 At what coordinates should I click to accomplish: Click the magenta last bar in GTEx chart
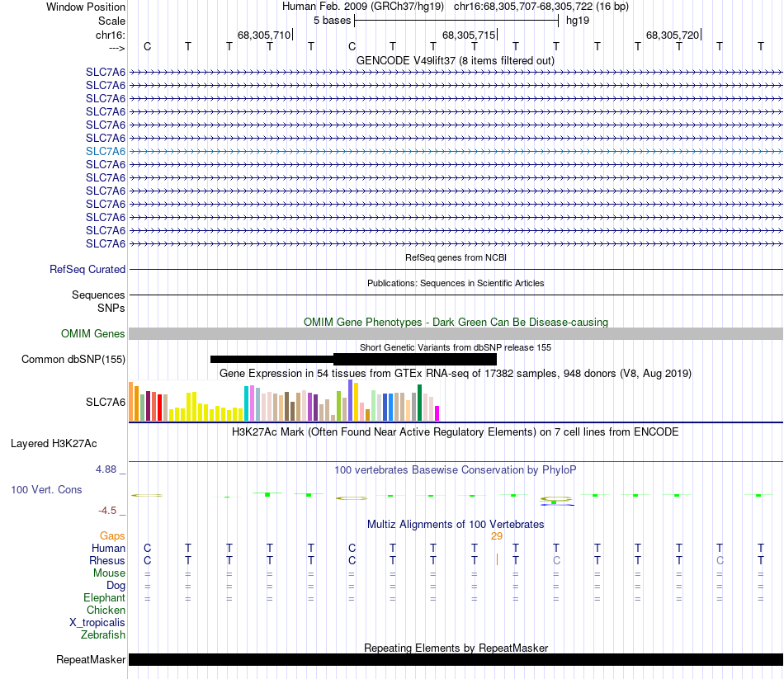(437, 413)
